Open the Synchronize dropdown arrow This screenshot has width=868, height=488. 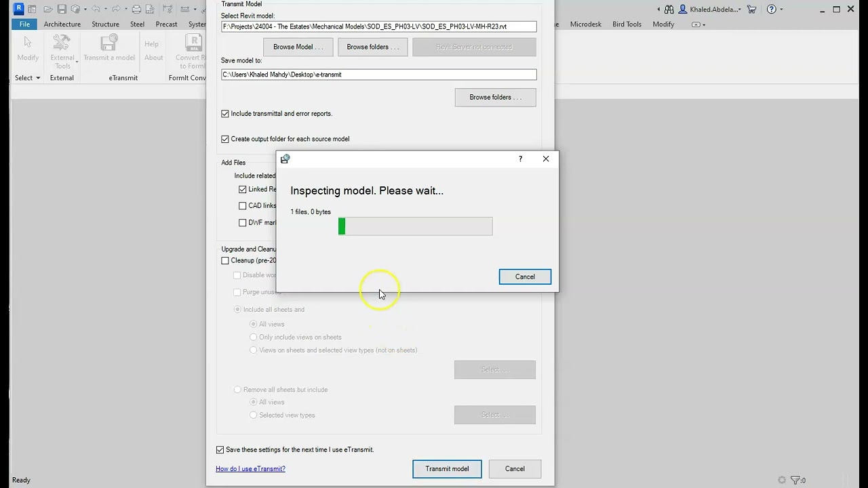tap(85, 9)
